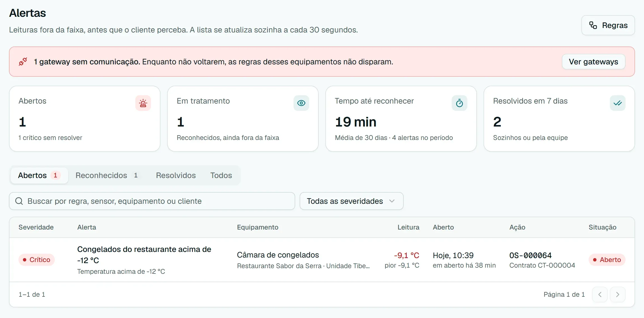Click Contrato CT-000004 text
Image resolution: width=644 pixels, height=318 pixels.
coord(542,265)
